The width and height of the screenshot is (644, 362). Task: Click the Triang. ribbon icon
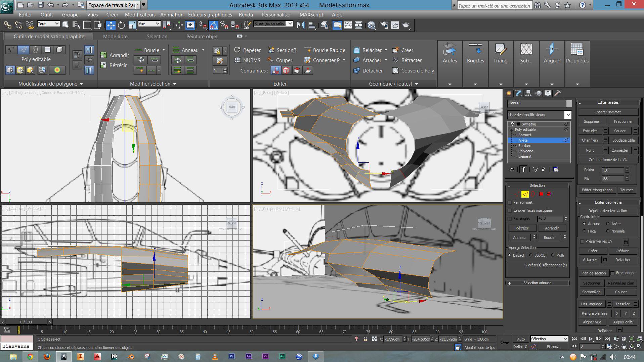click(501, 54)
